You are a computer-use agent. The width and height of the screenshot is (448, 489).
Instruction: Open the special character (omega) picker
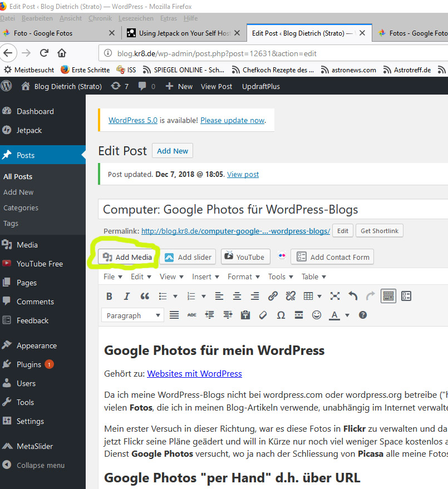pyautogui.click(x=281, y=315)
